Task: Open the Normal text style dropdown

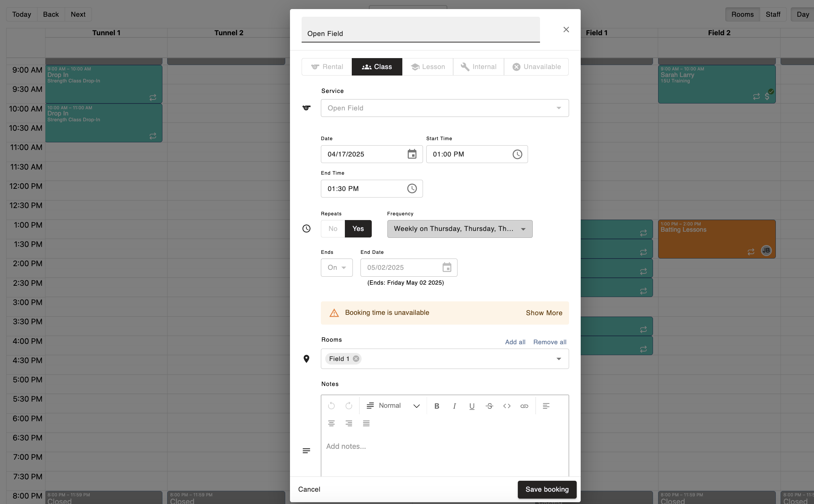Action: [393, 406]
